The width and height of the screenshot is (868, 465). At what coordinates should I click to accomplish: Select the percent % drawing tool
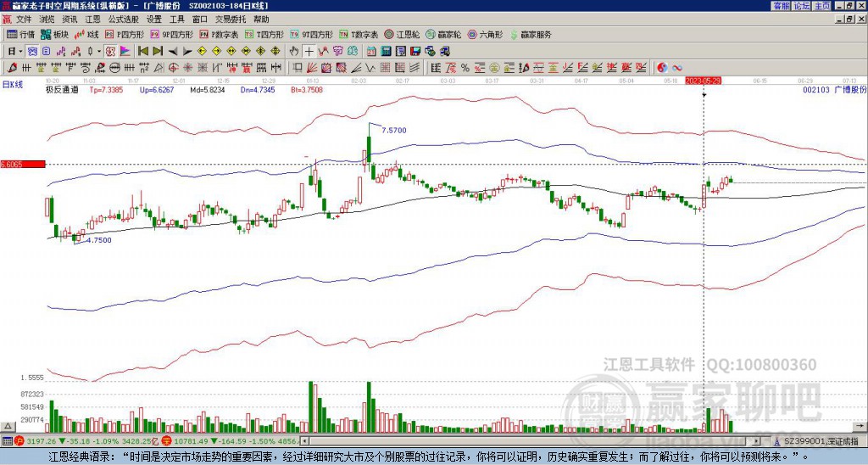point(465,68)
